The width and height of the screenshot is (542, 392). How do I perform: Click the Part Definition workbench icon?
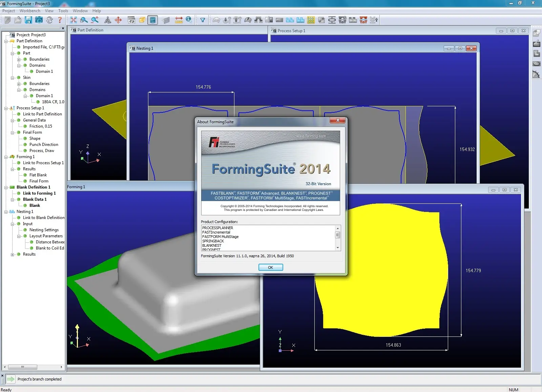pyautogui.click(x=216, y=20)
